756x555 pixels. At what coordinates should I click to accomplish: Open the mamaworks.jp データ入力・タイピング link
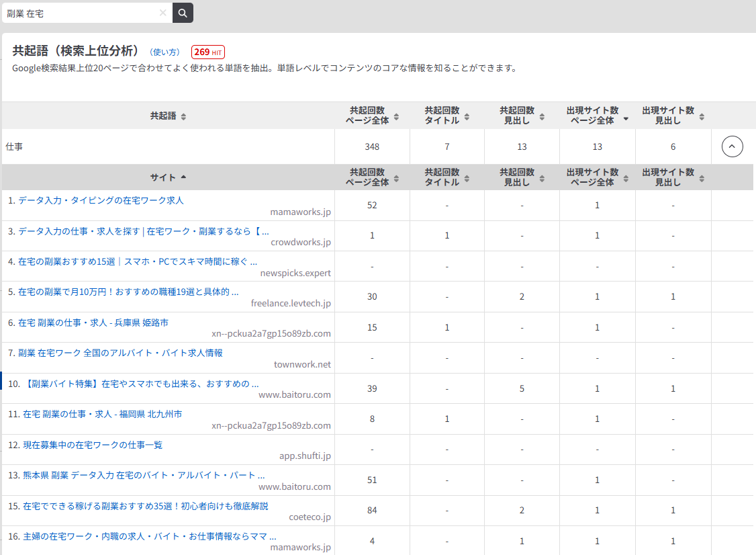(x=96, y=200)
